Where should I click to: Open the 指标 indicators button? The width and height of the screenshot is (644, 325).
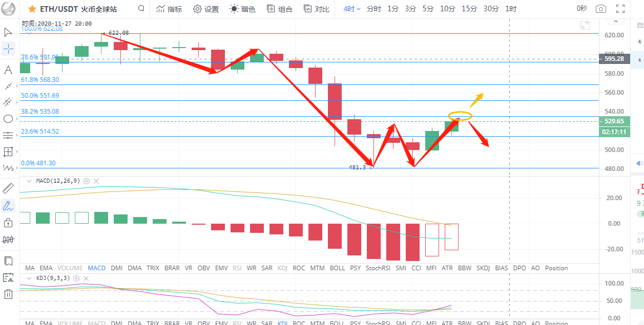[x=169, y=9]
